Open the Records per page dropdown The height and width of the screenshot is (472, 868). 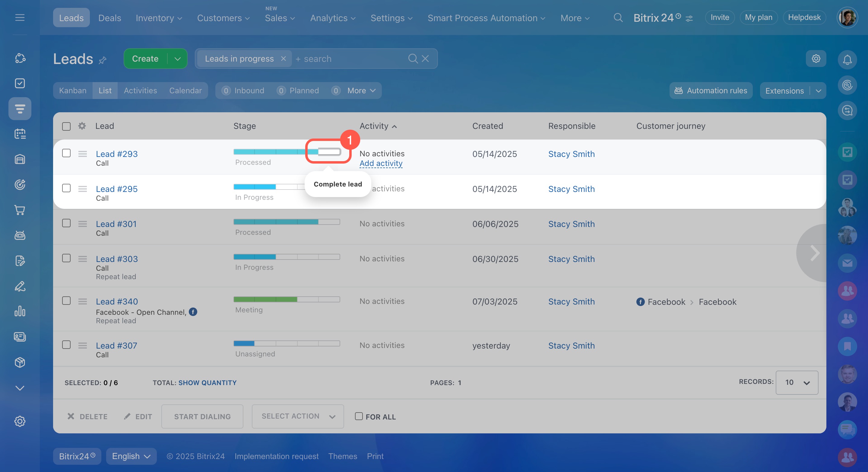pyautogui.click(x=797, y=383)
